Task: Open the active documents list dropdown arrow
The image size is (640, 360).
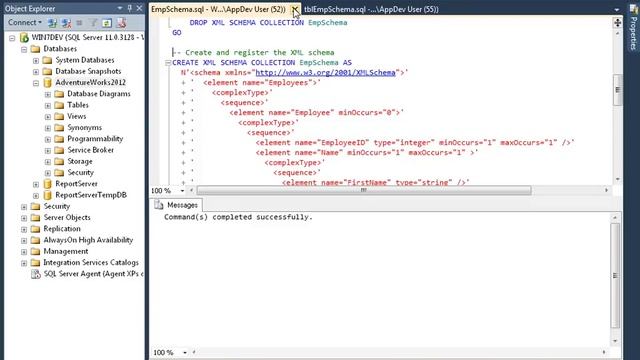Action: click(x=616, y=9)
